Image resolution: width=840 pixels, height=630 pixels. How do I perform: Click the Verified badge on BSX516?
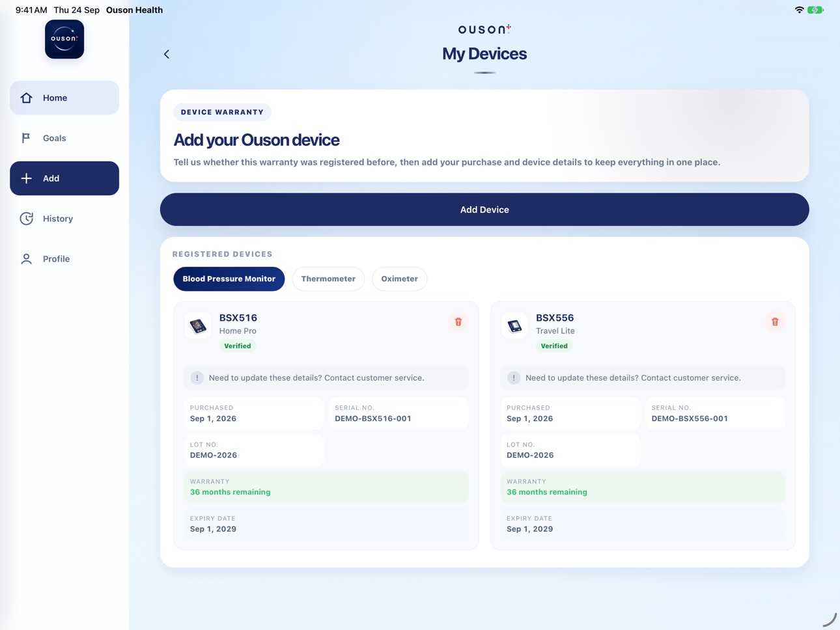238,346
